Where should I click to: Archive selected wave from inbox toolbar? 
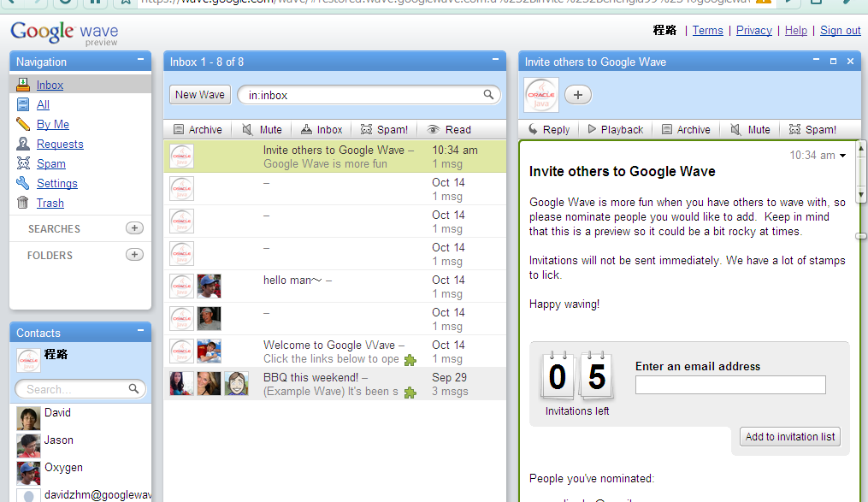pos(198,129)
